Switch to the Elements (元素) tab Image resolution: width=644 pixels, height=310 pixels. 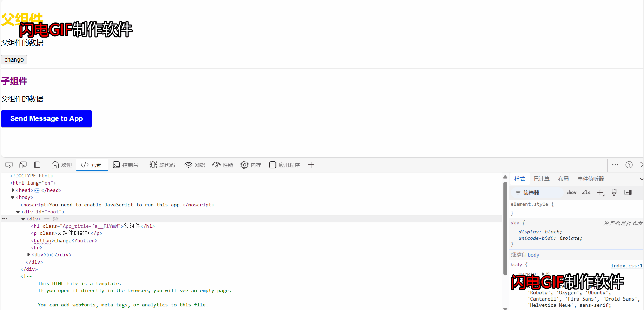coord(91,165)
